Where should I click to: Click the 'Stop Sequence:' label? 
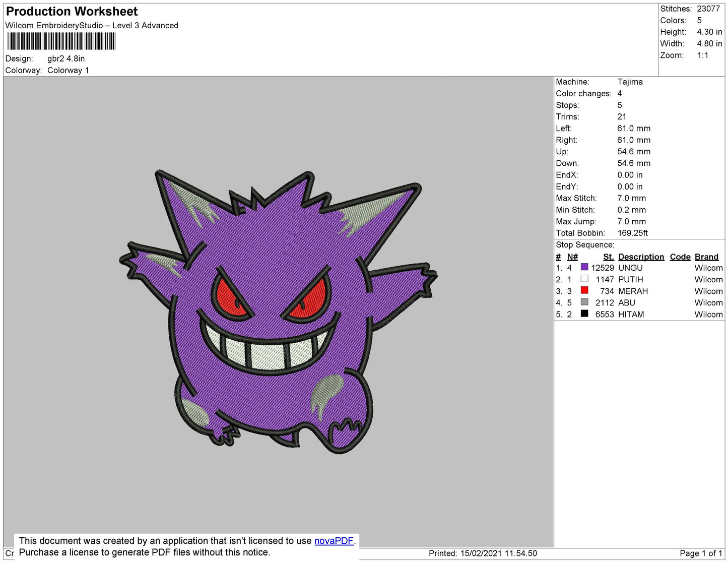[585, 244]
